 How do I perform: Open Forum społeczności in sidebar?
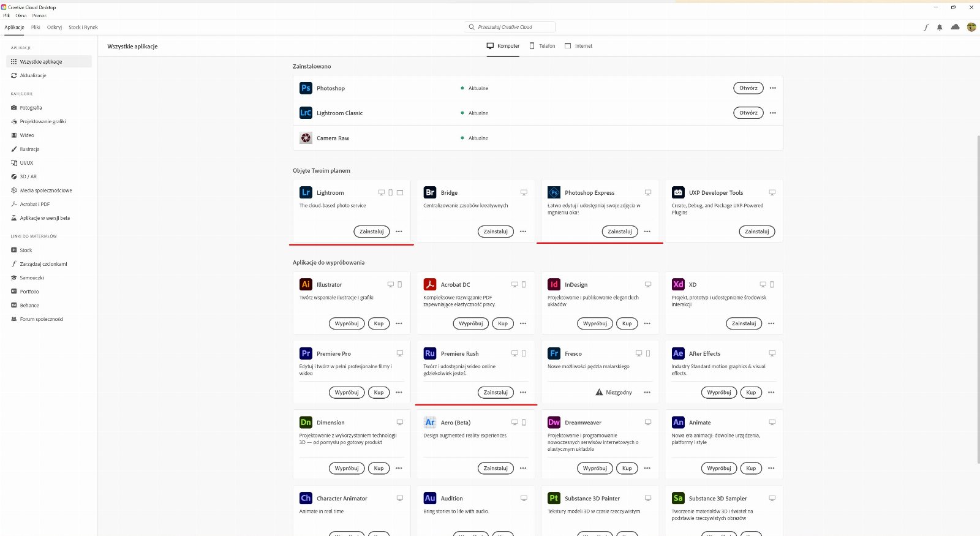[49, 319]
